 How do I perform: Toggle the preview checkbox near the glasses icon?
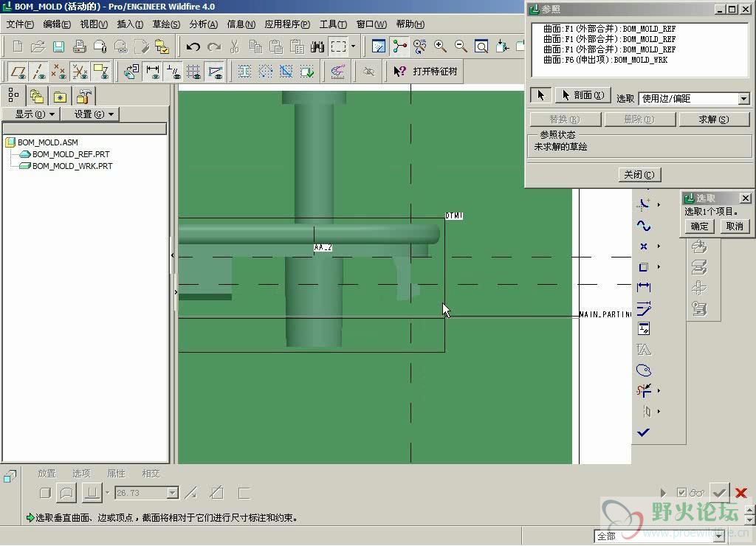681,493
